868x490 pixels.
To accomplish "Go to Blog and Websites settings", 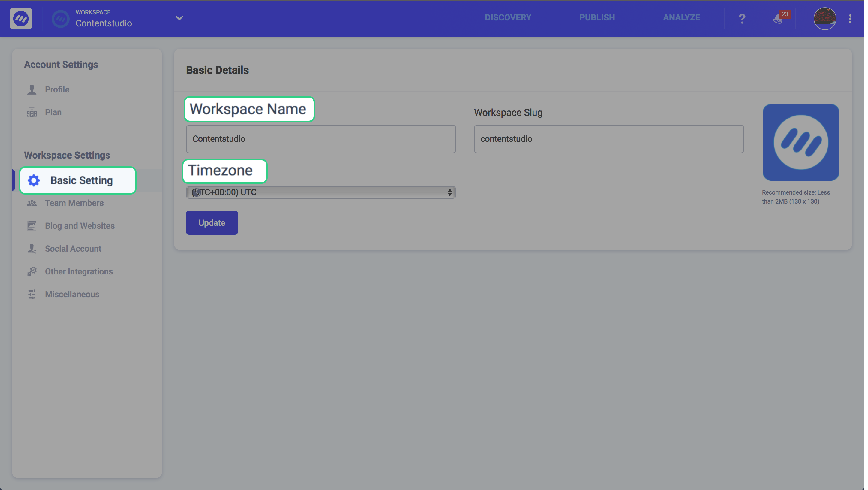I will point(80,225).
